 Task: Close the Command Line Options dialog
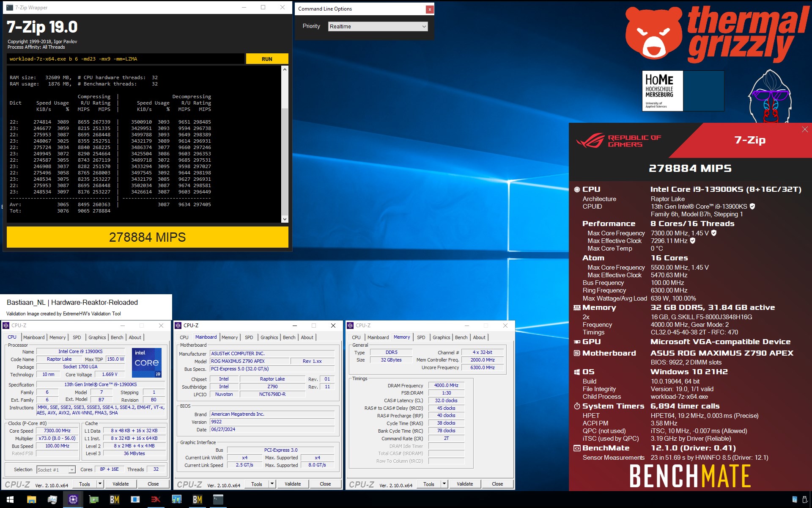pyautogui.click(x=429, y=9)
